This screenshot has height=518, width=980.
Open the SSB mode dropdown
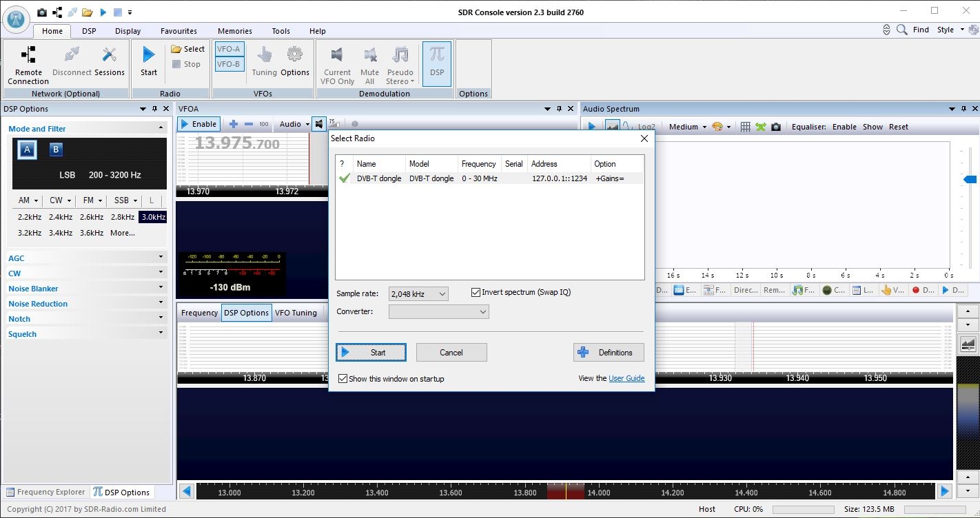[125, 200]
